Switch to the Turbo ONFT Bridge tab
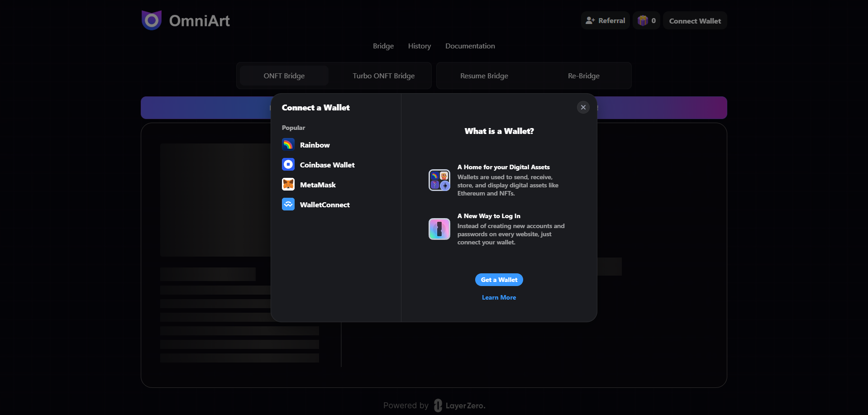The width and height of the screenshot is (868, 415). pos(384,76)
